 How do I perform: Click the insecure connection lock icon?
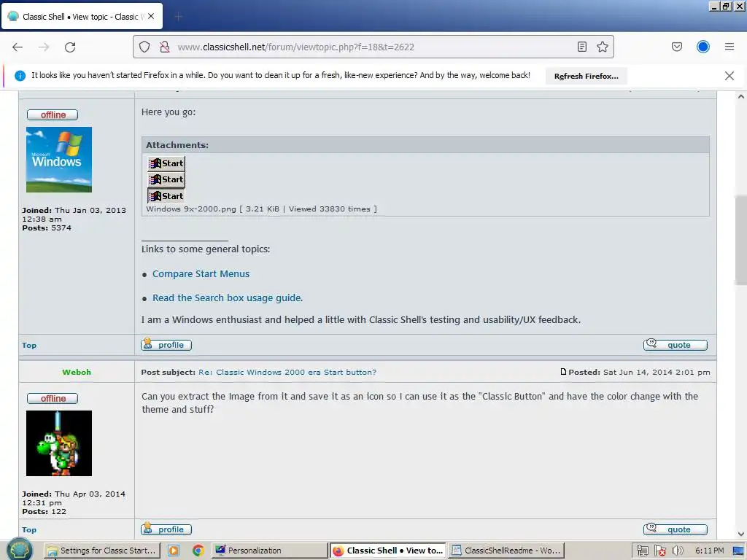pos(164,47)
